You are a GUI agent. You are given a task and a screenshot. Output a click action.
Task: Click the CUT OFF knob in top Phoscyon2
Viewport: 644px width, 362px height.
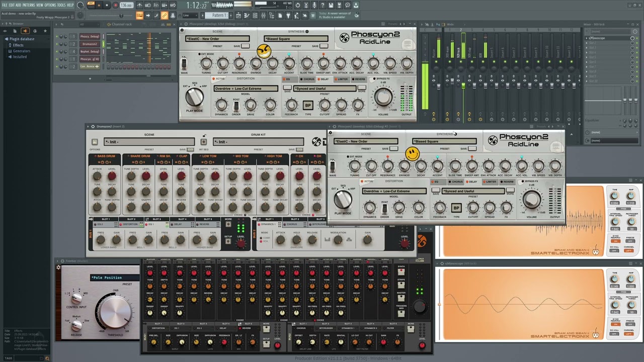point(223,63)
